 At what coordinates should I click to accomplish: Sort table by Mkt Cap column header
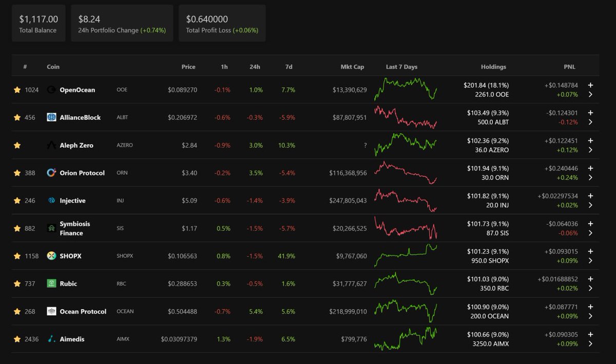coord(352,67)
